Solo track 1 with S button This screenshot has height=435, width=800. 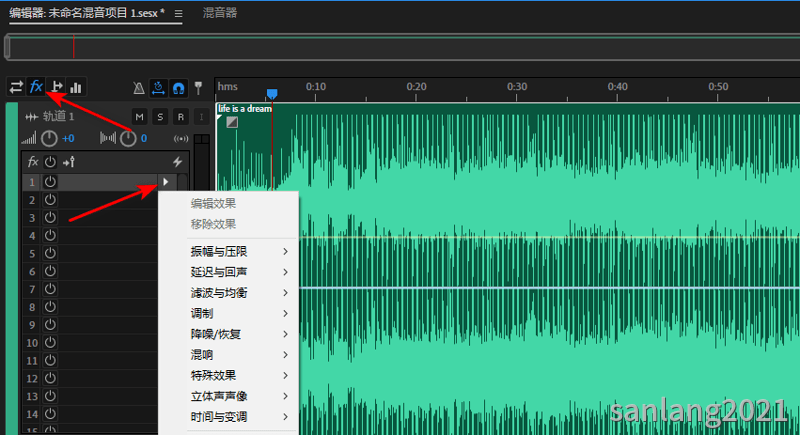click(160, 117)
